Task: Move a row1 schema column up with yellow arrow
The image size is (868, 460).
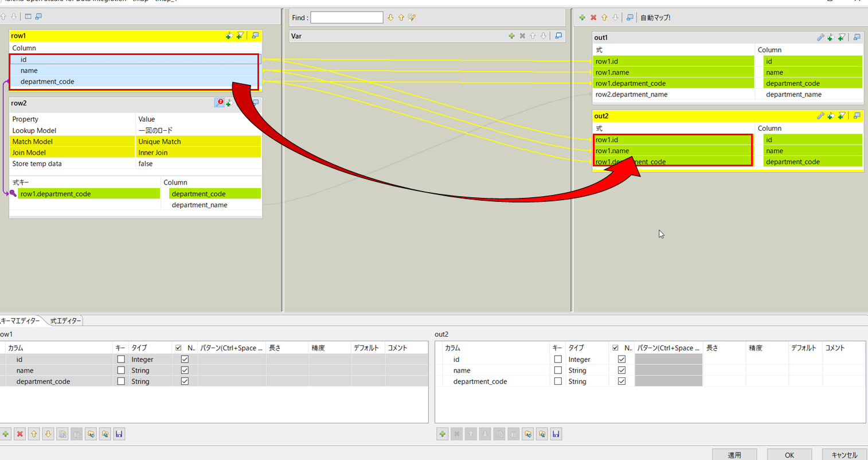Action: (33, 434)
